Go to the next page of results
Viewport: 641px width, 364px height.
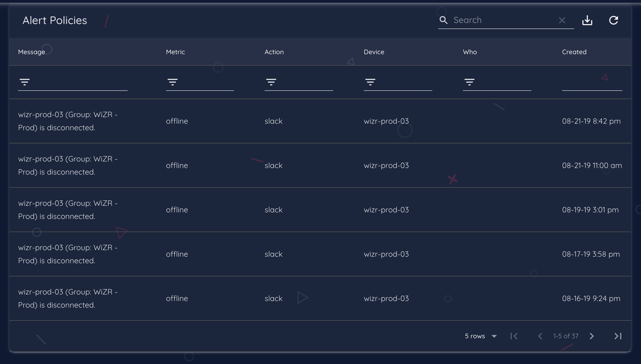592,336
